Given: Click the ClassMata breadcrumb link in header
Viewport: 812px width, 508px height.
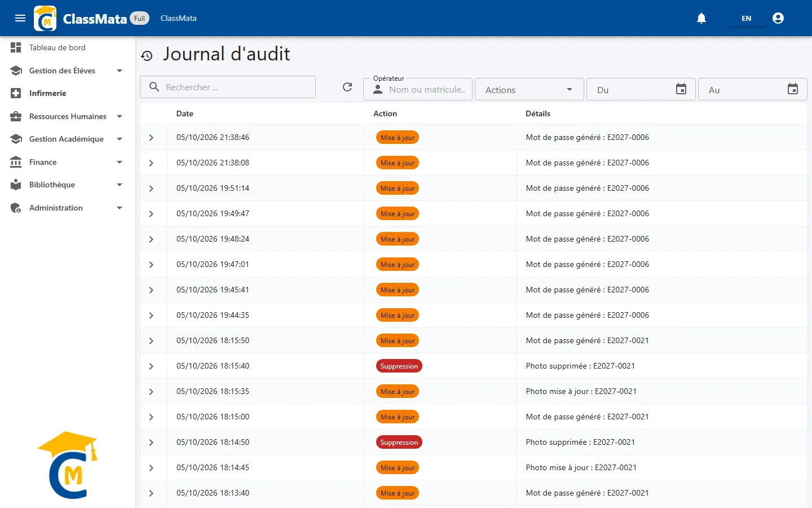Looking at the screenshot, I should 178,18.
